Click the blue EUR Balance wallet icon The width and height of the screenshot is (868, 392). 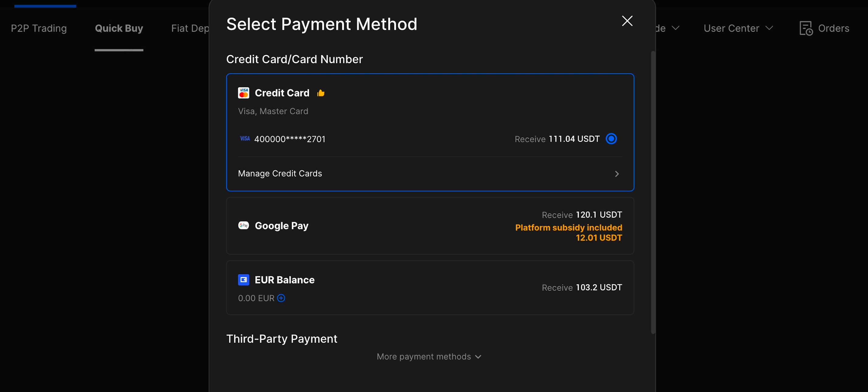tap(243, 280)
